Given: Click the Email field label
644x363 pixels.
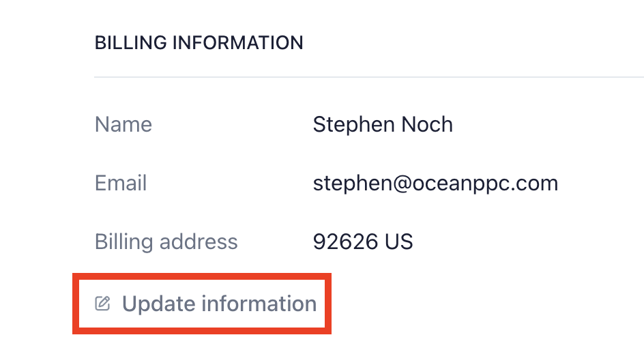Looking at the screenshot, I should pyautogui.click(x=121, y=183).
